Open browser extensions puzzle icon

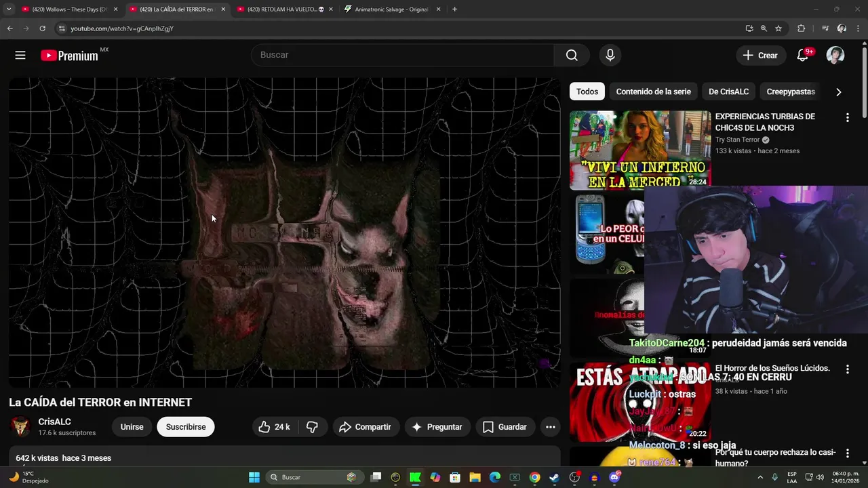click(802, 28)
